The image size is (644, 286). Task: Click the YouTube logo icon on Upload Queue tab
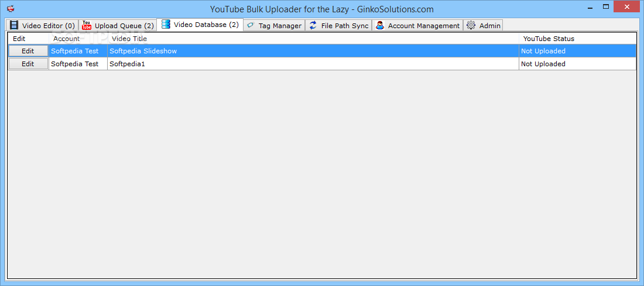click(x=87, y=25)
